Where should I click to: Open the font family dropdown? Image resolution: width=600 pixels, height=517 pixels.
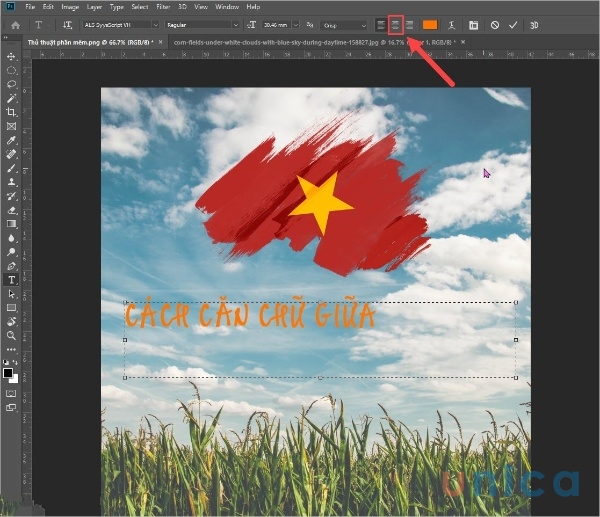(x=155, y=25)
